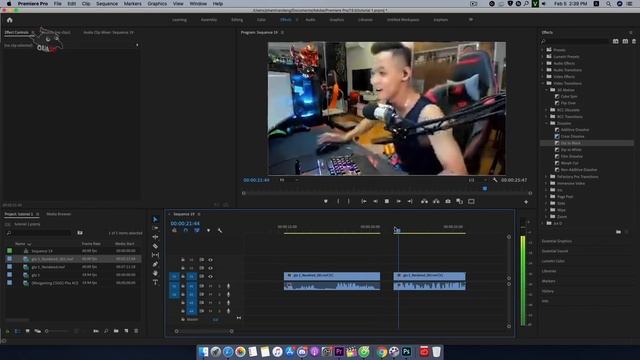The height and width of the screenshot is (360, 640).
Task: Click New Bin in Project panel
Action: point(116,331)
